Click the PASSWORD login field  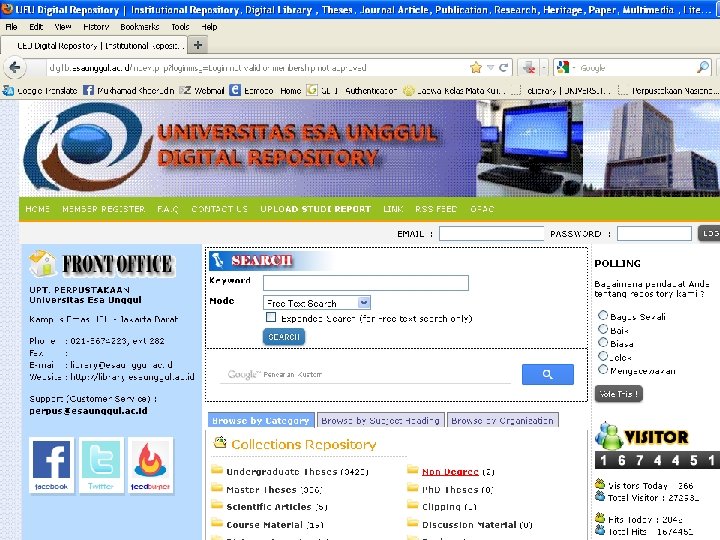click(x=654, y=233)
